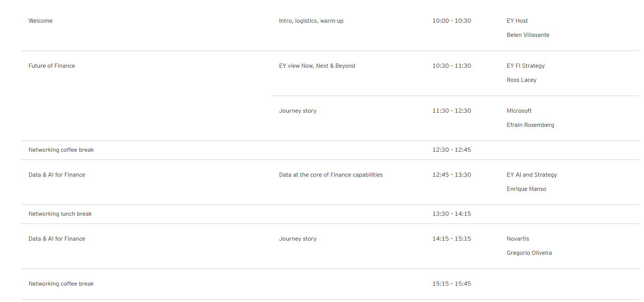Click the Welcome session title
Screen dimensions: 644x302
pyautogui.click(x=40, y=21)
